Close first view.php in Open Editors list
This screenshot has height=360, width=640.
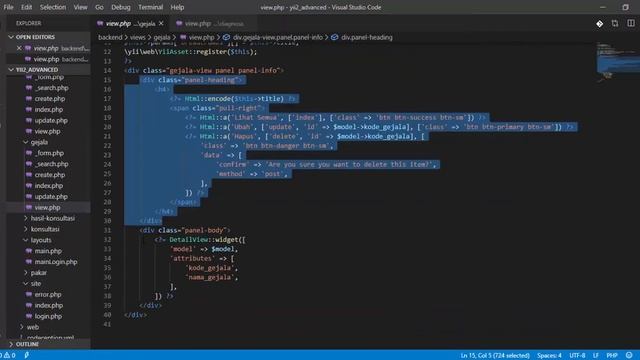coord(19,48)
